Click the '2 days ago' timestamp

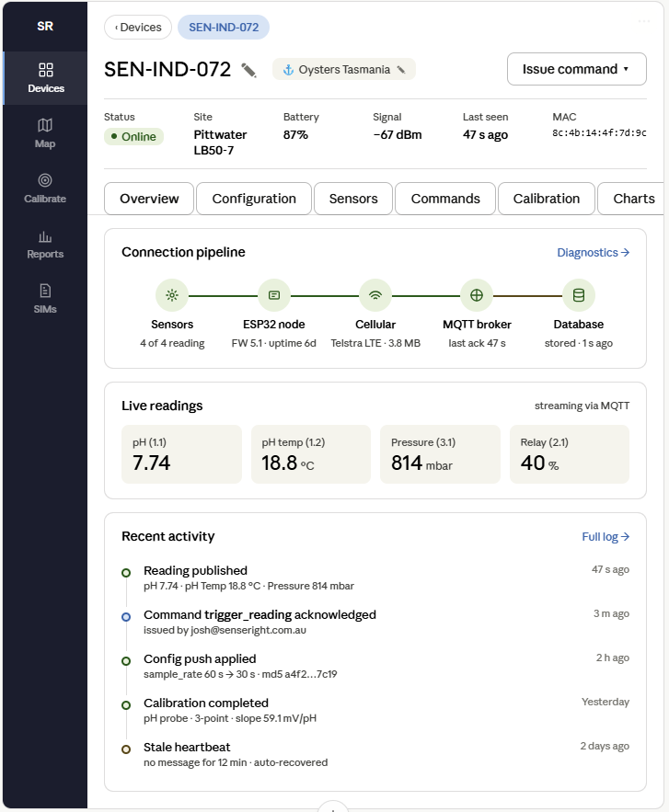point(605,746)
